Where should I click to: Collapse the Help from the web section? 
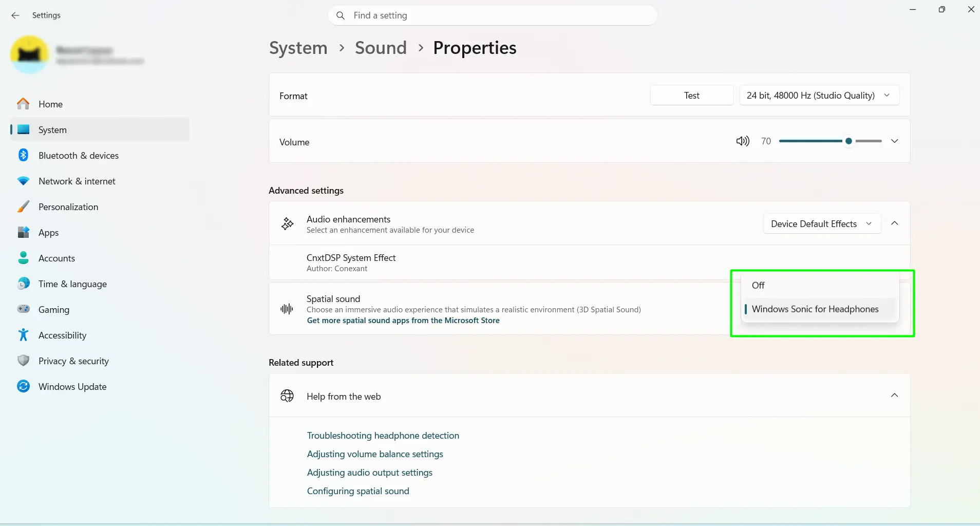[x=894, y=396]
